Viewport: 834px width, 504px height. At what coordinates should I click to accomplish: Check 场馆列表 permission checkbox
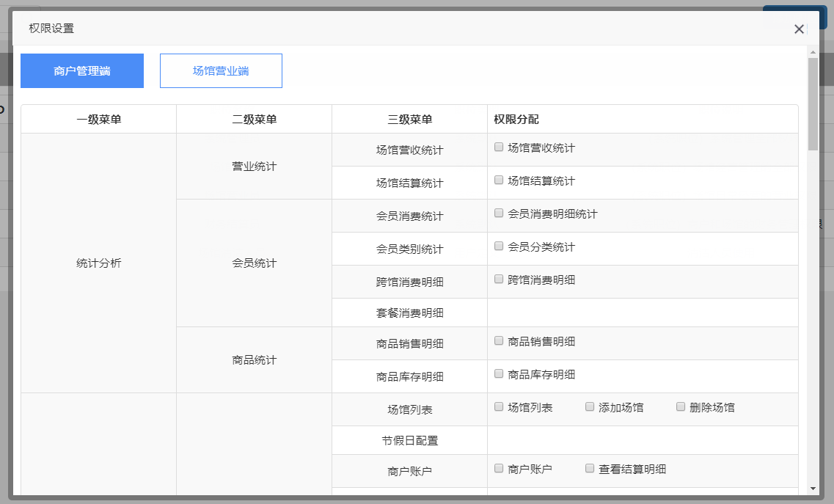(499, 407)
